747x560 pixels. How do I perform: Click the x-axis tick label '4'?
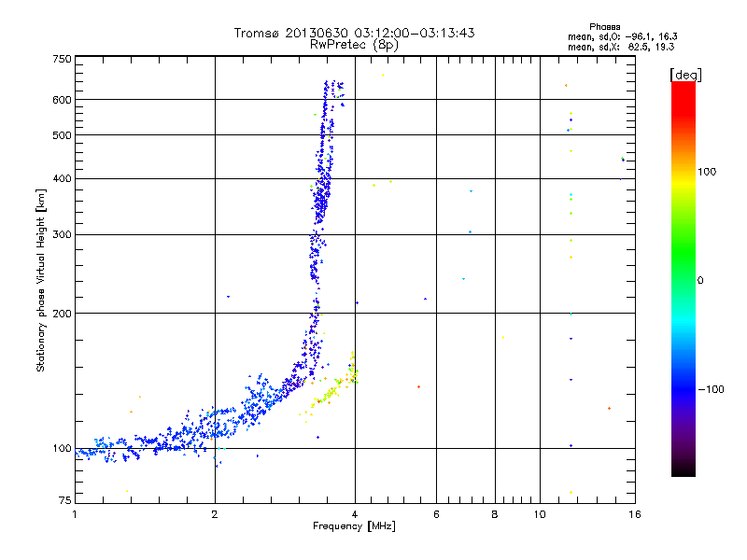click(355, 514)
